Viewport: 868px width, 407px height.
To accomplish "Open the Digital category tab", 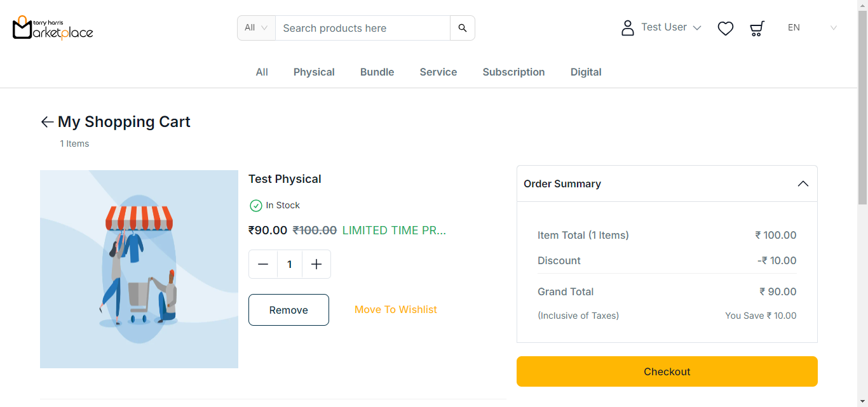I will coord(585,72).
